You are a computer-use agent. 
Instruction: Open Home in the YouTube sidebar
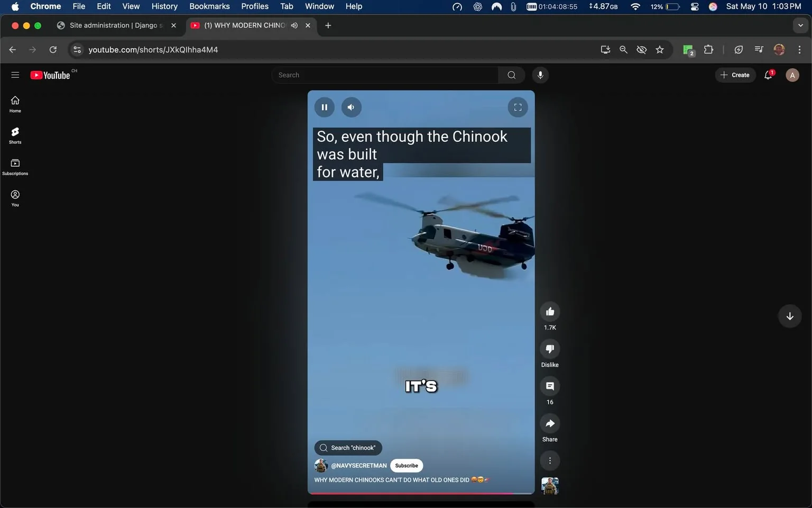click(x=15, y=104)
